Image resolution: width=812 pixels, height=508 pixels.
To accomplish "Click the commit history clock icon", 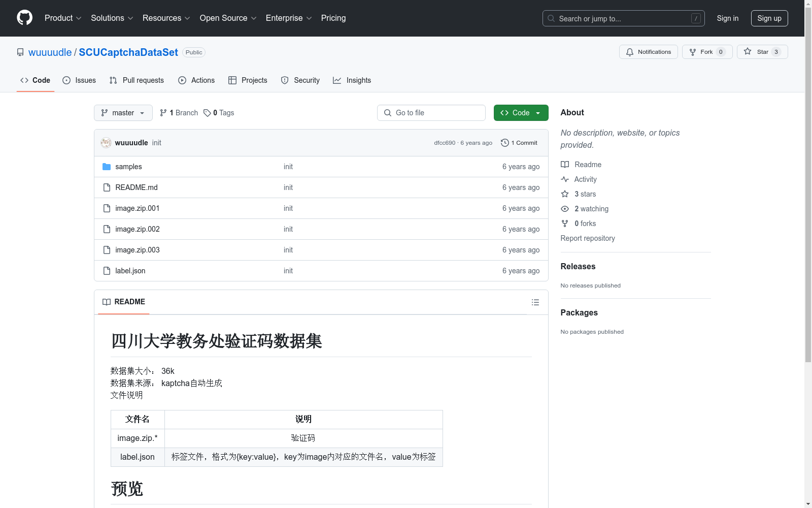I will point(504,143).
